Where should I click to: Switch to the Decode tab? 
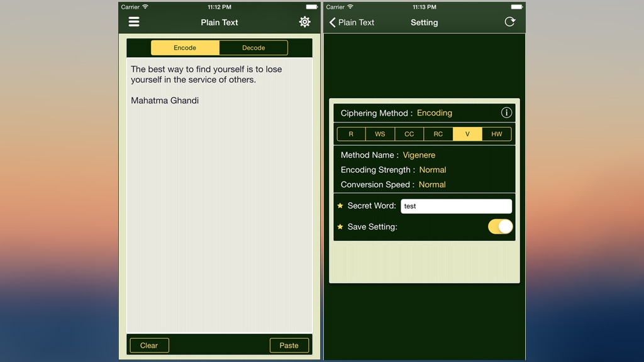[x=253, y=48]
